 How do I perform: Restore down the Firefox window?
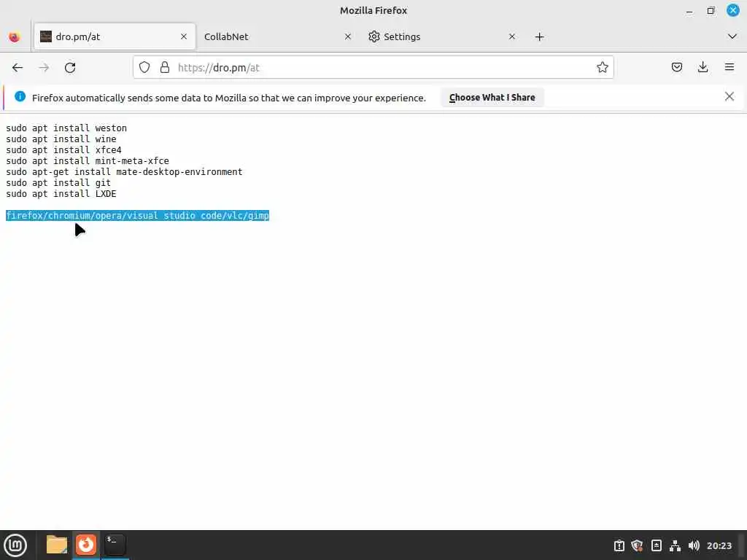coord(711,10)
